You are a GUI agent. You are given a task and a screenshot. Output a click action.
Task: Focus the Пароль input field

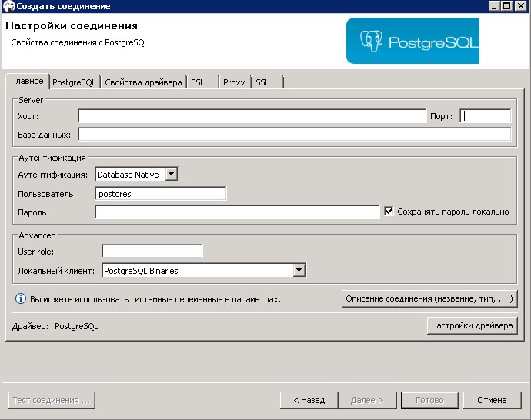click(x=237, y=212)
